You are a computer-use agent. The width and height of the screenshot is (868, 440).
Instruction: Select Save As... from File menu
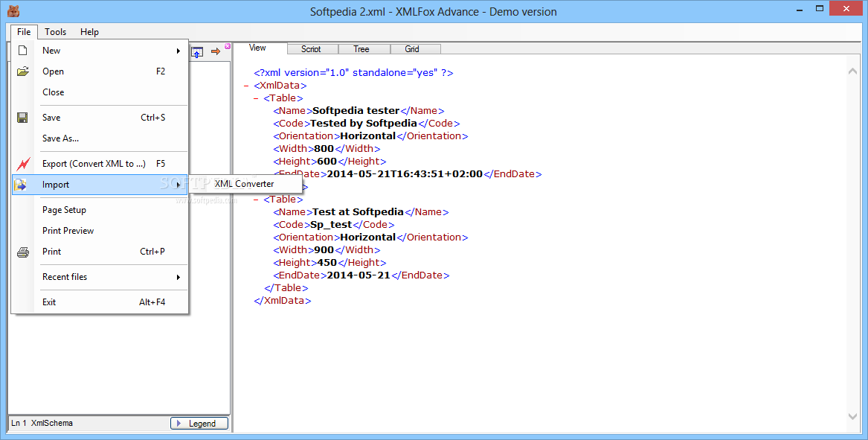60,138
